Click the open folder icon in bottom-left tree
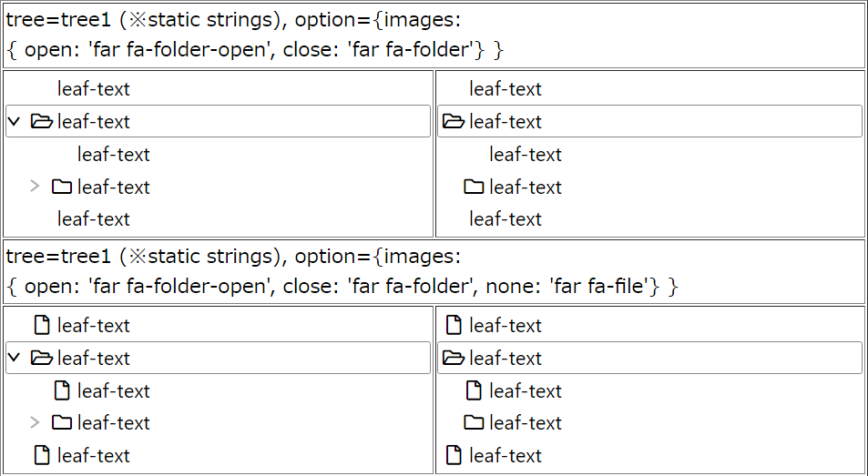This screenshot has width=868, height=476. (42, 358)
